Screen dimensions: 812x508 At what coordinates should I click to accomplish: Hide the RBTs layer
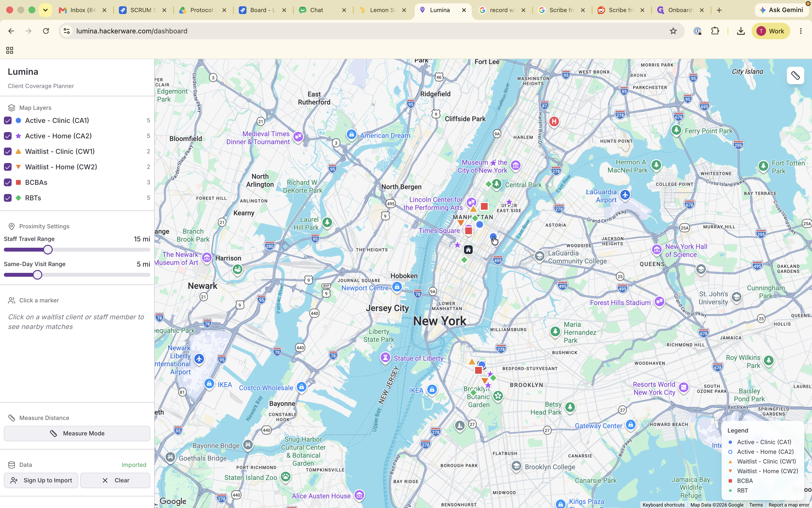click(x=8, y=198)
